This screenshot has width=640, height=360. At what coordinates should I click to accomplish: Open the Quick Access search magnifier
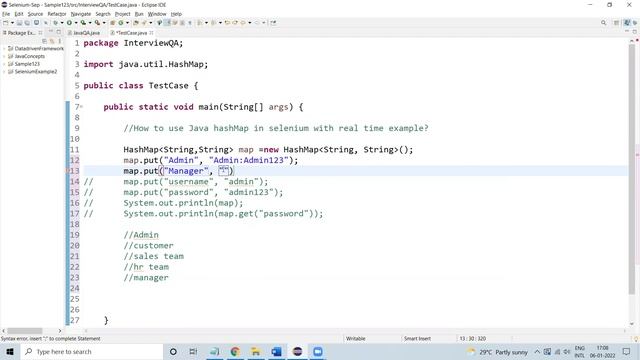tap(603, 23)
